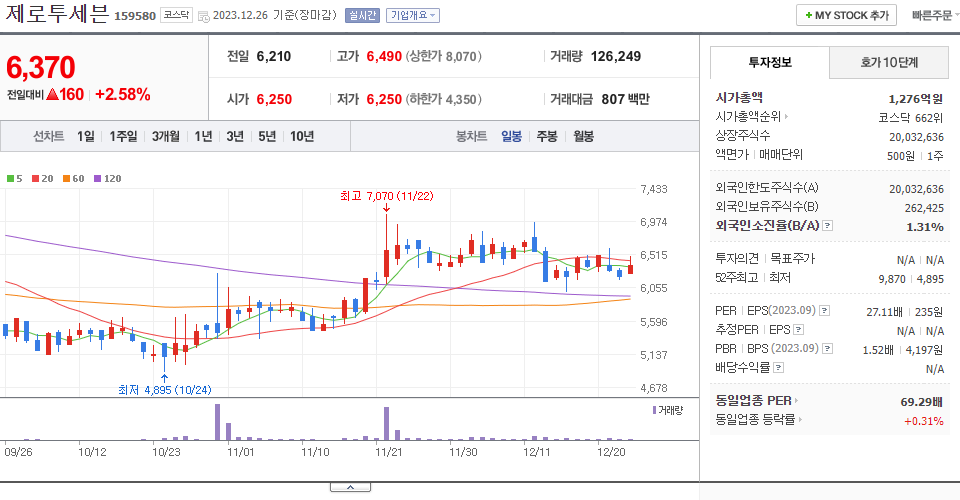Click 최저 4,895 (10/24) chart marker

pyautogui.click(x=165, y=390)
